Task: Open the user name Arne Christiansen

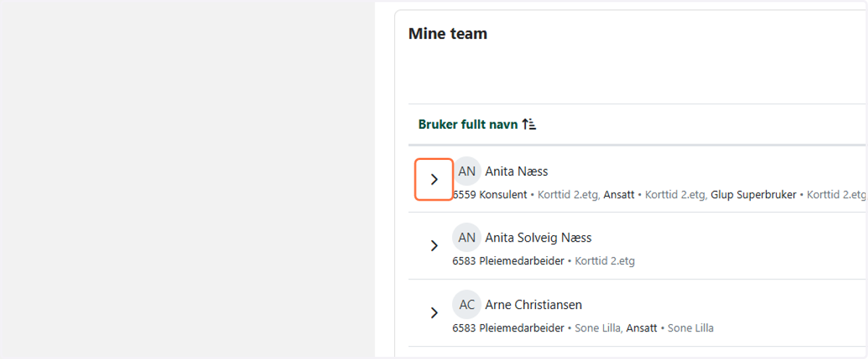Action: [533, 305]
